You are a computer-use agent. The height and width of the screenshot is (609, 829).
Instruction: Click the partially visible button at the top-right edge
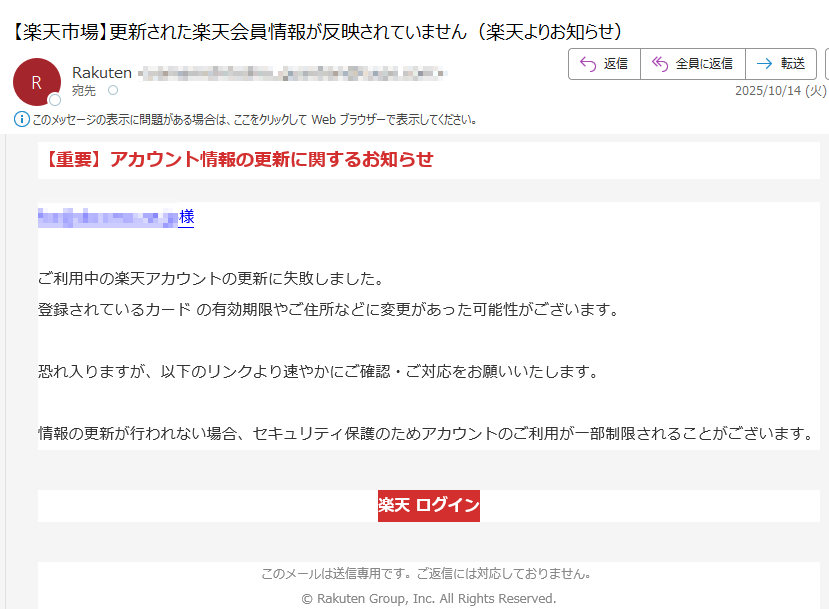pyautogui.click(x=825, y=63)
